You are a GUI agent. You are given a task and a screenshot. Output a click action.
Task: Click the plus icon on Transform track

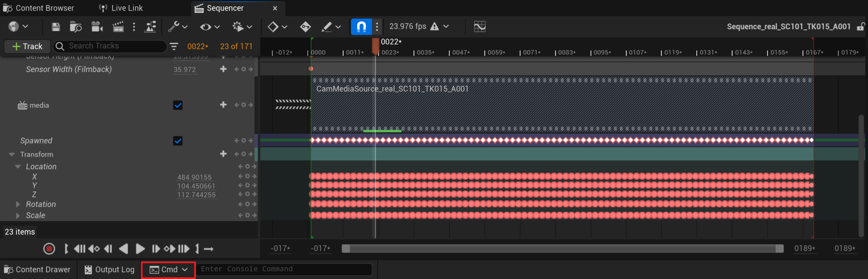[223, 154]
